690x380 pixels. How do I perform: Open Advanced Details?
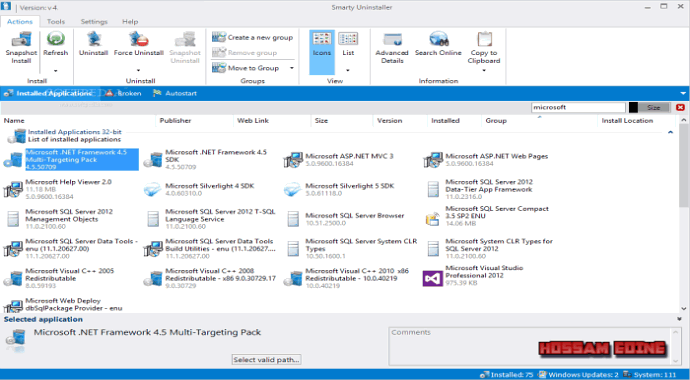coord(392,48)
